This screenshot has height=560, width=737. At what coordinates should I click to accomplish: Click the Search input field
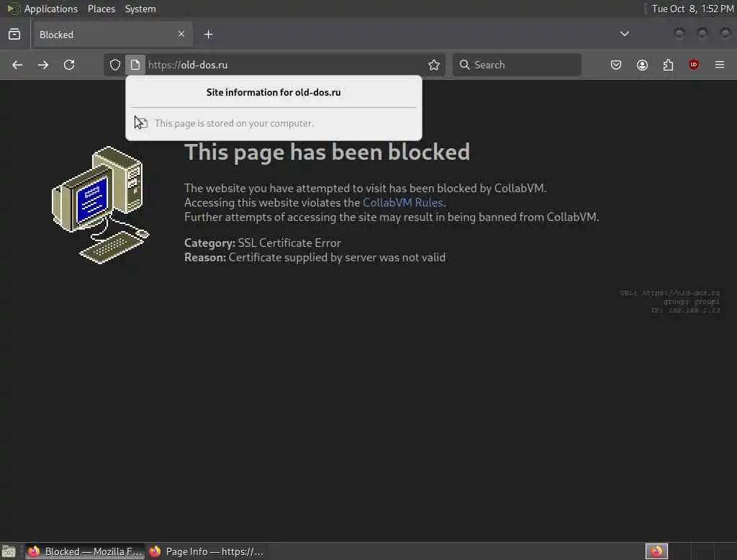(517, 65)
